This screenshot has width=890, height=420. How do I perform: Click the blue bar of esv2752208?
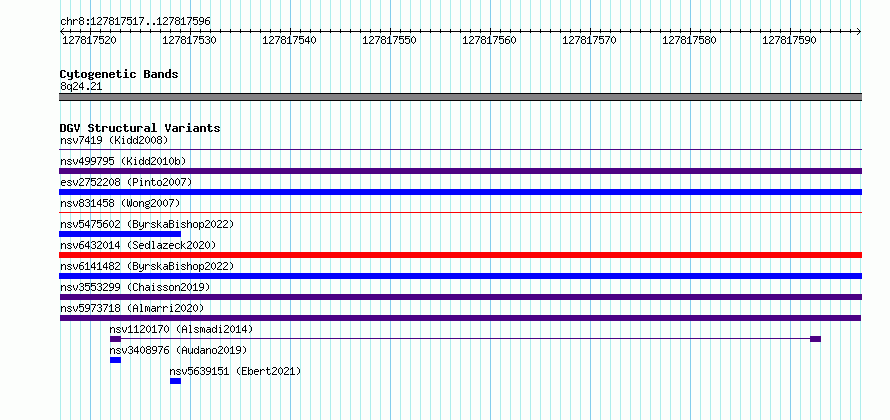(460, 192)
